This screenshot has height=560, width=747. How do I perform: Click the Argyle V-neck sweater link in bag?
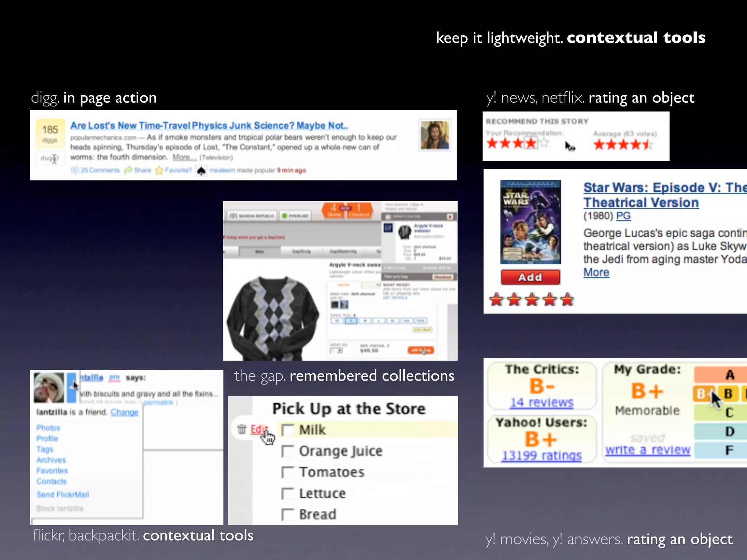click(x=429, y=228)
